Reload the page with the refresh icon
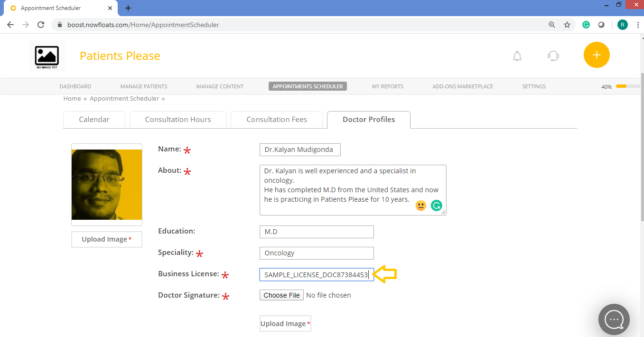This screenshot has height=337, width=644. point(40,24)
